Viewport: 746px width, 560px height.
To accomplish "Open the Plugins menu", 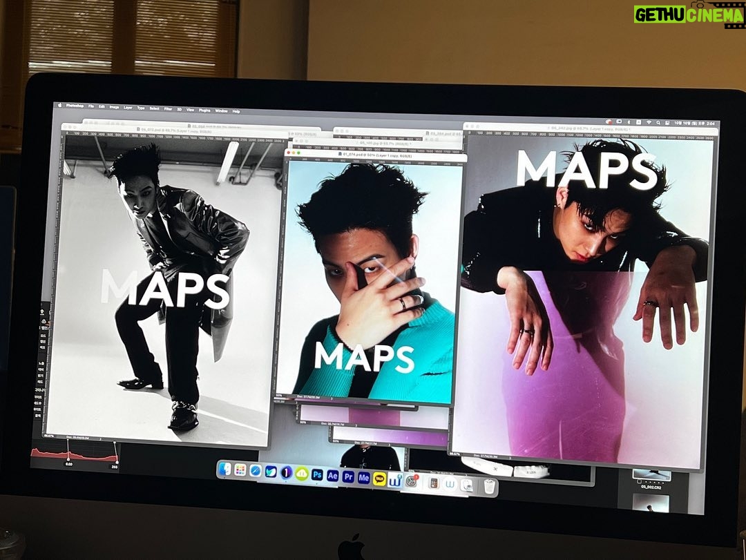I will coord(204,110).
